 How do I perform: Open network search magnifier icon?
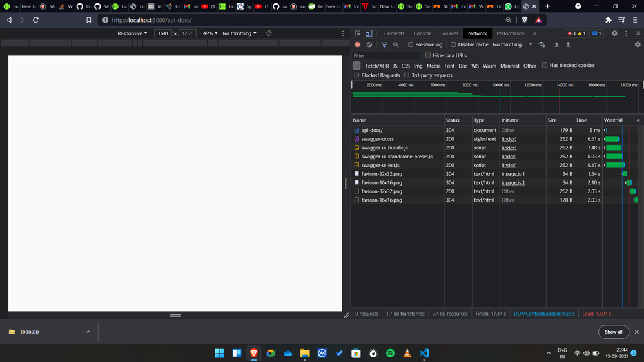point(396,44)
